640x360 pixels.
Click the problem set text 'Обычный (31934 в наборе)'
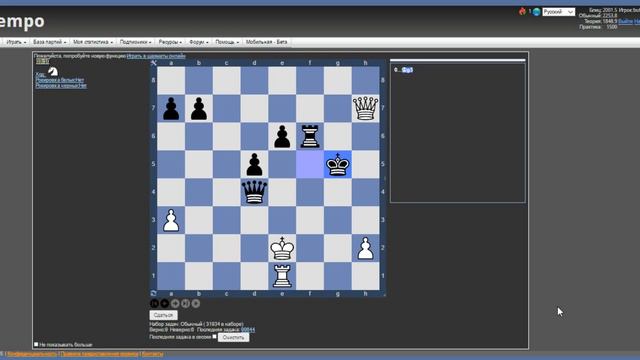212,324
